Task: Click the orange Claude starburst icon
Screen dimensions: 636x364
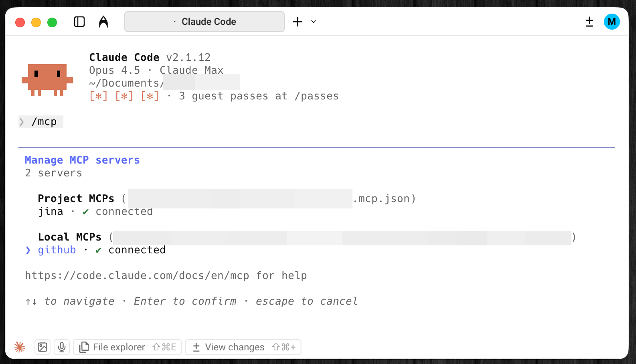Action: tap(19, 347)
